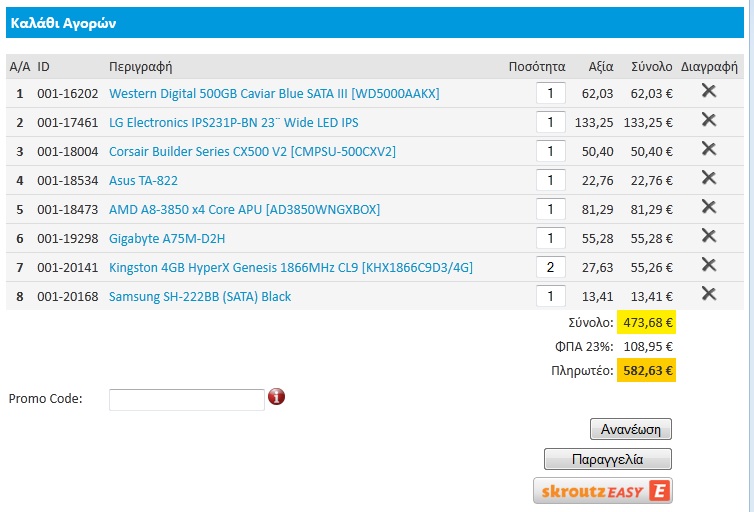Delete the Corsair Builder Series CX500 row
The height and width of the screenshot is (512, 754).
(709, 149)
